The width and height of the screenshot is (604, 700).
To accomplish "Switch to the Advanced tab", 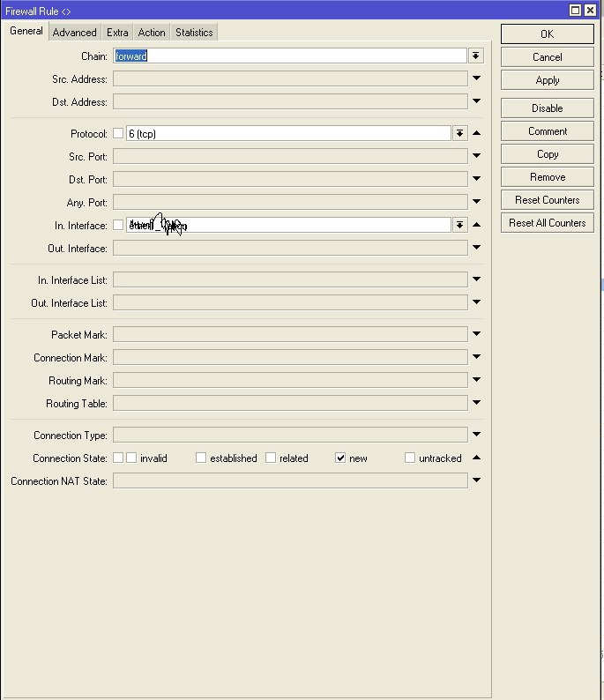I will (x=75, y=32).
